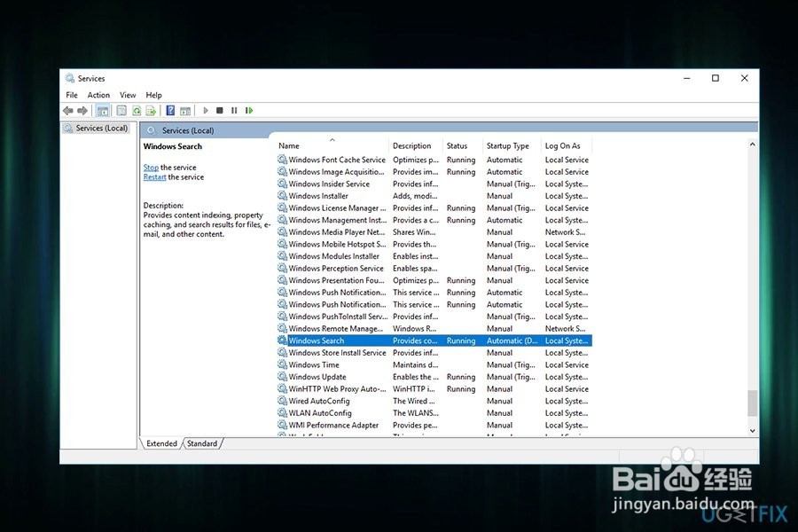Click the Restart Service icon
Image resolution: width=798 pixels, height=532 pixels.
point(249,111)
